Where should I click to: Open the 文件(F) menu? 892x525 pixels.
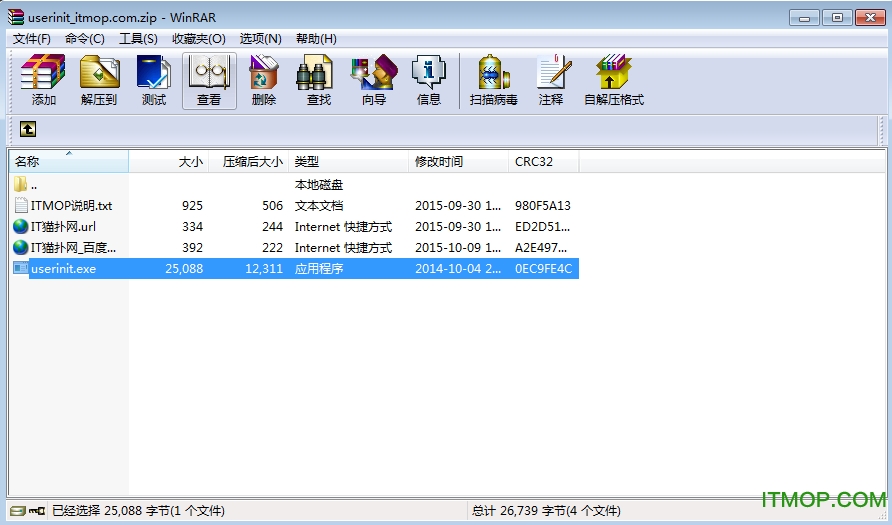click(32, 39)
